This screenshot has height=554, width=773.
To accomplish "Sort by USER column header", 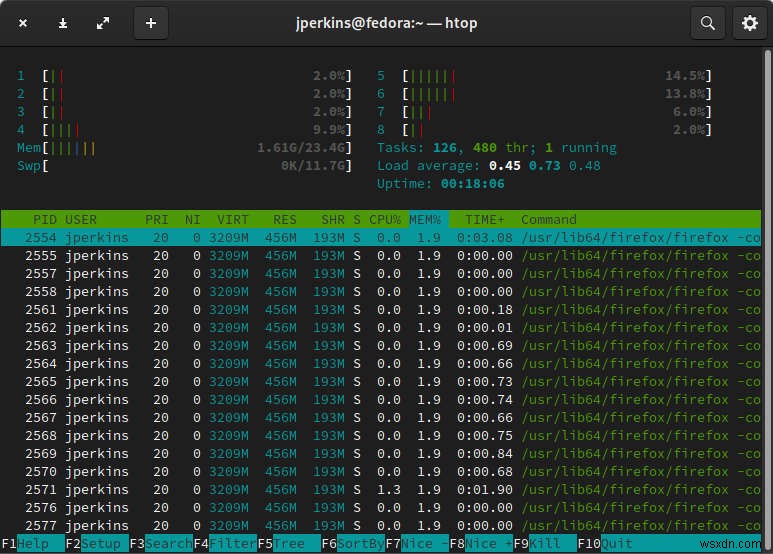I will tap(81, 220).
